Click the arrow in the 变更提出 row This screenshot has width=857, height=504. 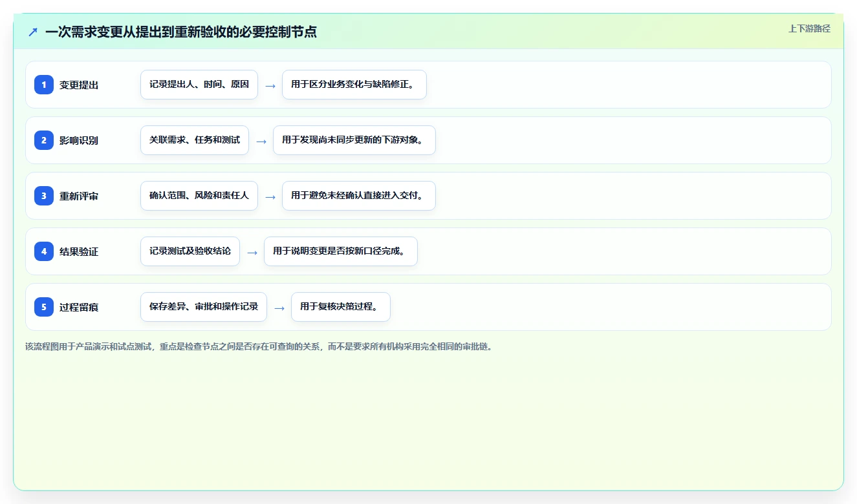click(x=270, y=85)
